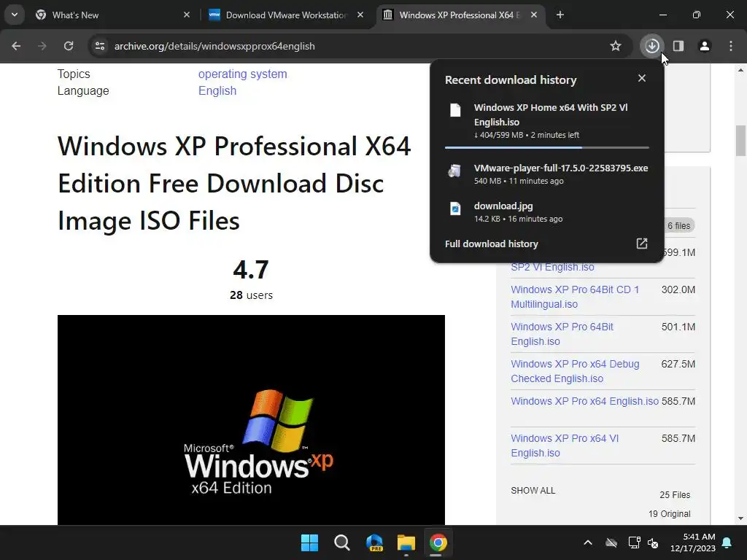Show hidden system tray icons
747x560 pixels.
coord(588,542)
